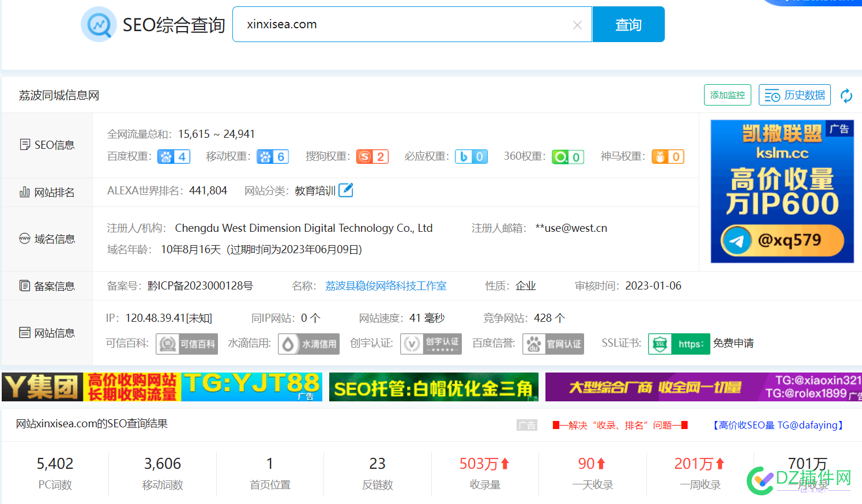The height and width of the screenshot is (504, 862).
Task: Click registrant email **use@west.cn
Action: 571,228
